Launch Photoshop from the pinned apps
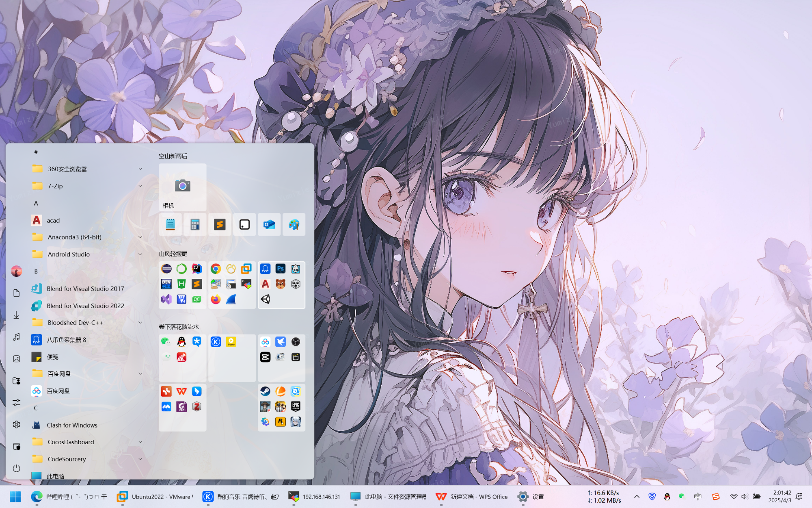 click(280, 269)
